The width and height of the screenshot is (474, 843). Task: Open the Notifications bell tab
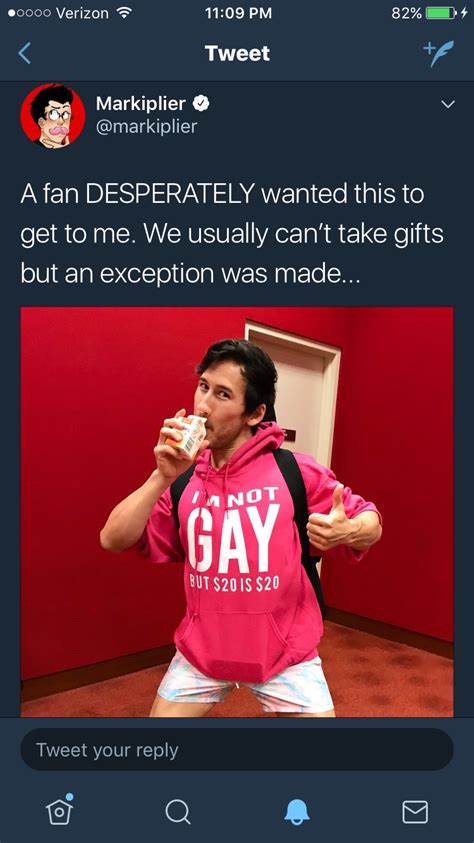tap(297, 811)
